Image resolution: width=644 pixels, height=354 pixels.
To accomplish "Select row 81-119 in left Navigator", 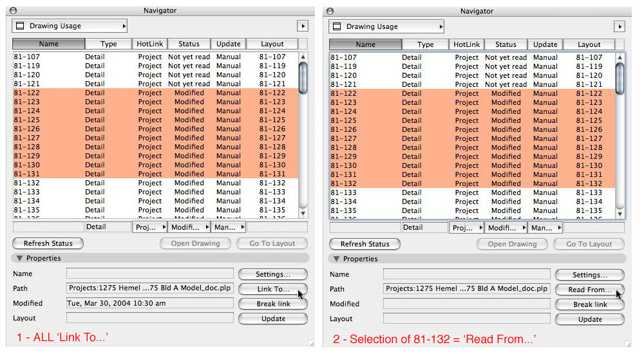I will [x=156, y=66].
